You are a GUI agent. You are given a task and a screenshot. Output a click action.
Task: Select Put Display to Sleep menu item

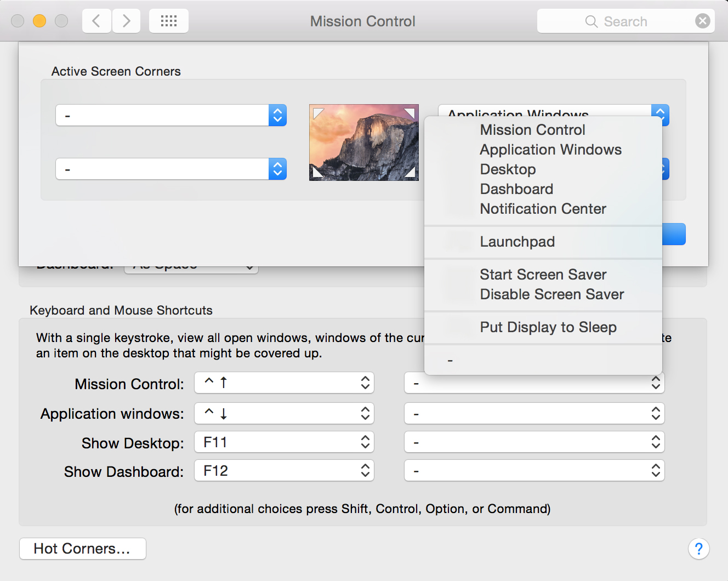pyautogui.click(x=543, y=327)
